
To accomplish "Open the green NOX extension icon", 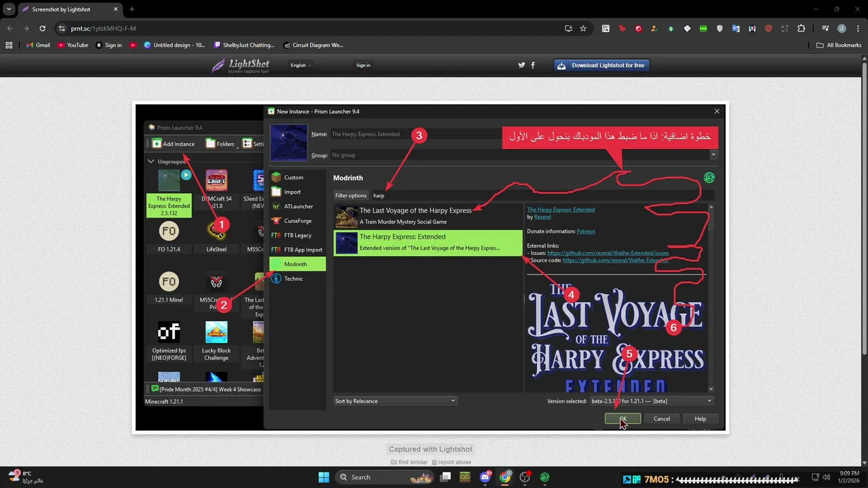I will [x=703, y=28].
